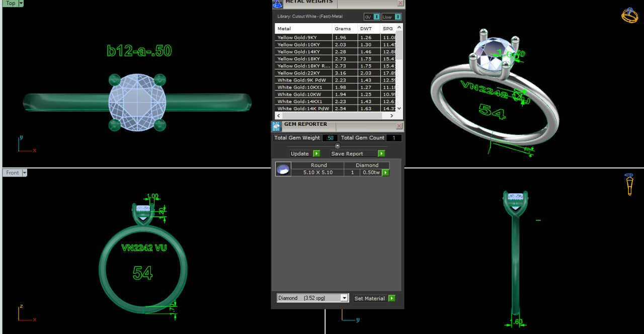The image size is (644, 334).
Task: Select the Yellow Gold:18KY R... row
Action: (x=336, y=66)
